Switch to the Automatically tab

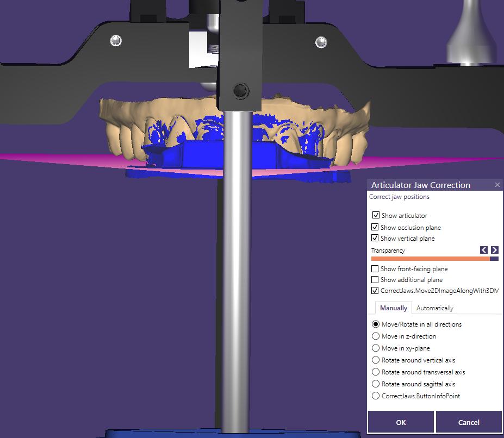tap(434, 308)
